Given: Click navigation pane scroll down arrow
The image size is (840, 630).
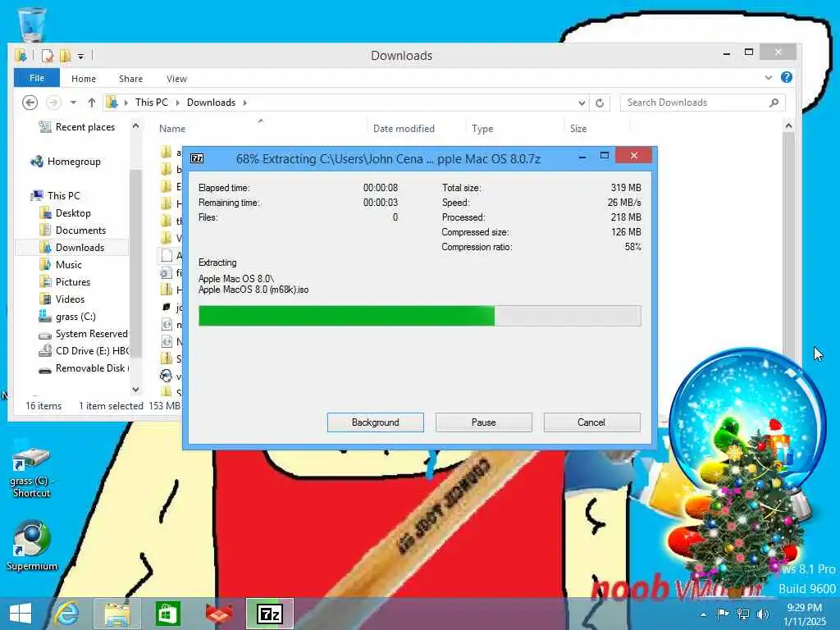Looking at the screenshot, I should (135, 390).
